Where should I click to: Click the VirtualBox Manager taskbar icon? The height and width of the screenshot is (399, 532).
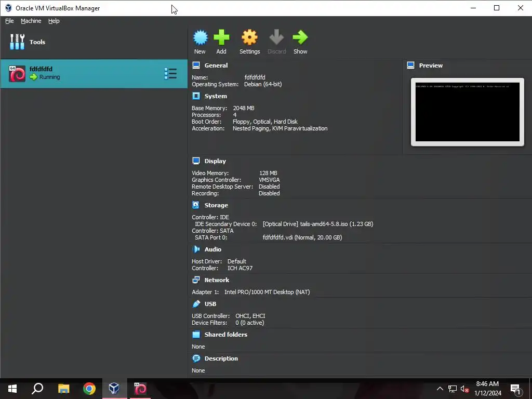click(x=114, y=389)
